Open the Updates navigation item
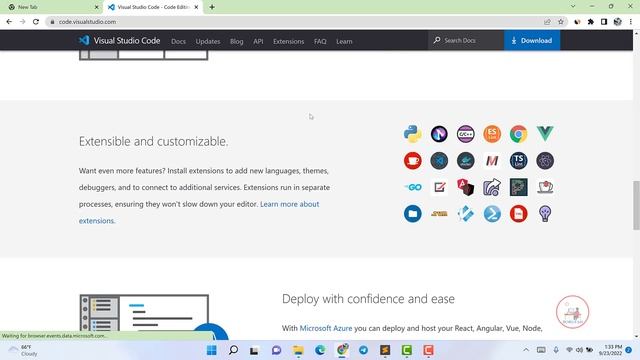The image size is (640, 360). point(208,41)
